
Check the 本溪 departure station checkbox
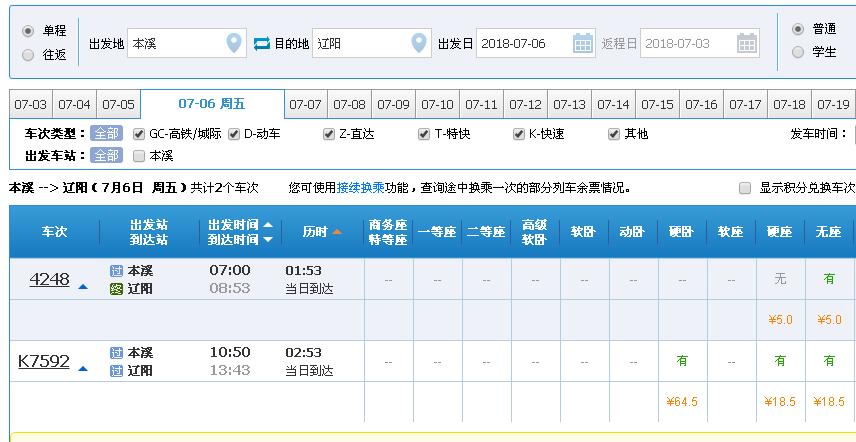139,156
